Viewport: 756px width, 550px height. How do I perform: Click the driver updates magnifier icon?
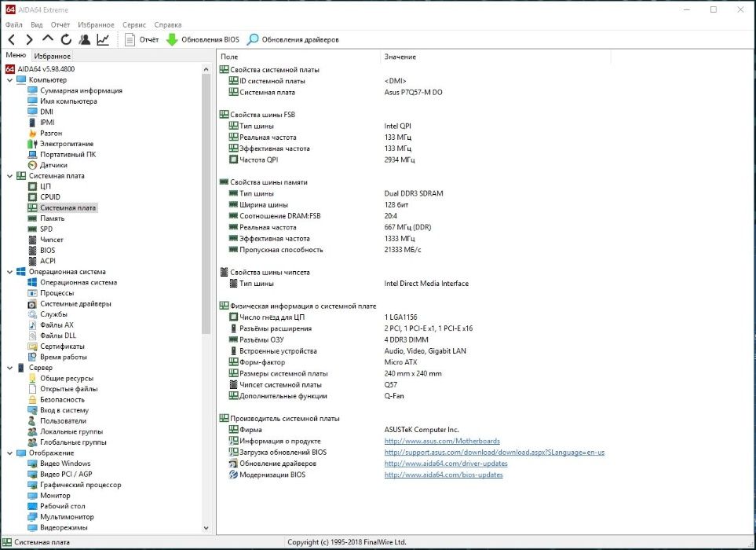[x=253, y=39]
